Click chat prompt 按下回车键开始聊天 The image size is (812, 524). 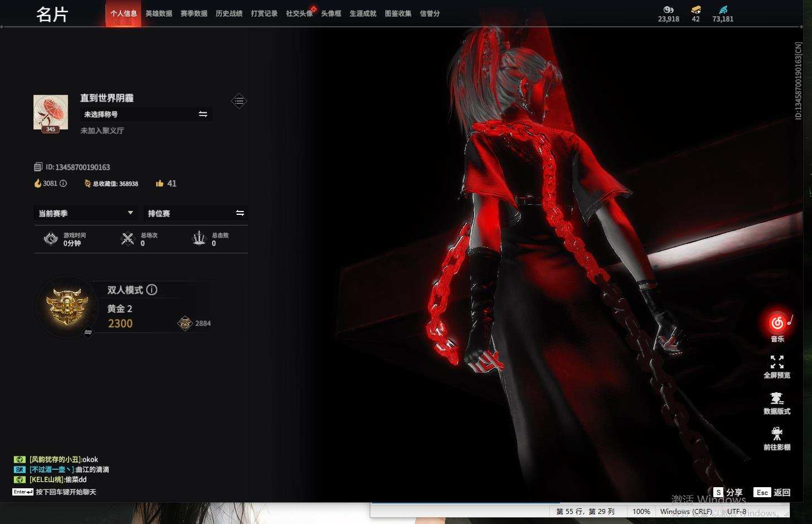(66, 492)
